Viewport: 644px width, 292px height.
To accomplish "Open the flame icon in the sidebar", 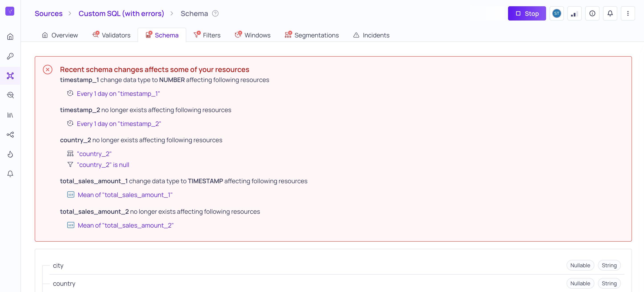I will pos(10,154).
